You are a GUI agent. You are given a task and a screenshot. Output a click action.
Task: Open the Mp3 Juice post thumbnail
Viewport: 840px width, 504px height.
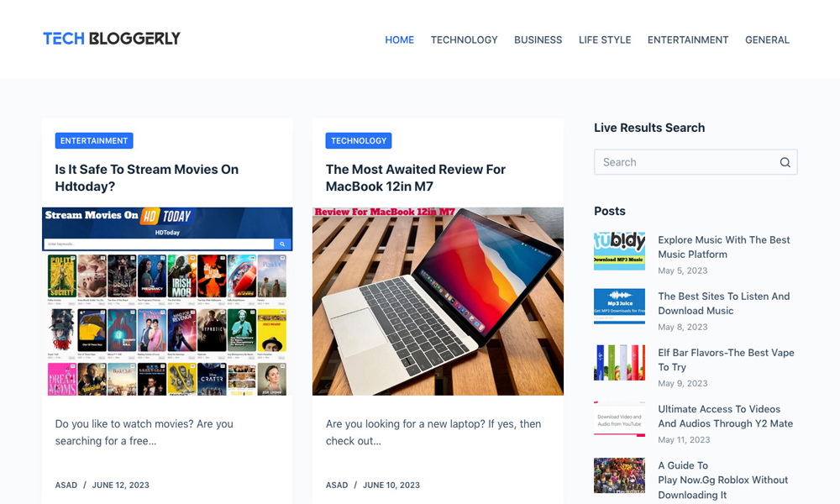click(x=619, y=307)
